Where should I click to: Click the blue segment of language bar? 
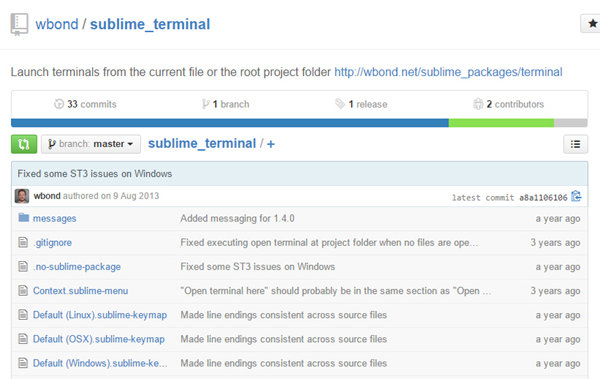coord(230,123)
